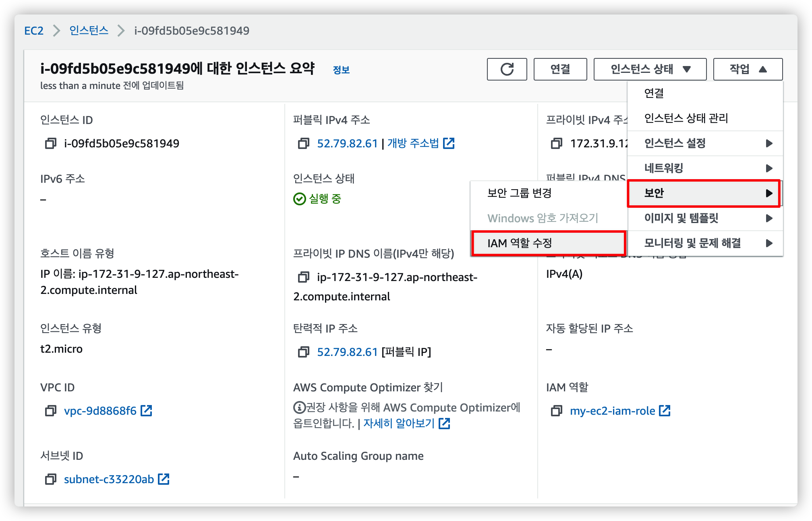Copy the elastic IP address

[303, 352]
